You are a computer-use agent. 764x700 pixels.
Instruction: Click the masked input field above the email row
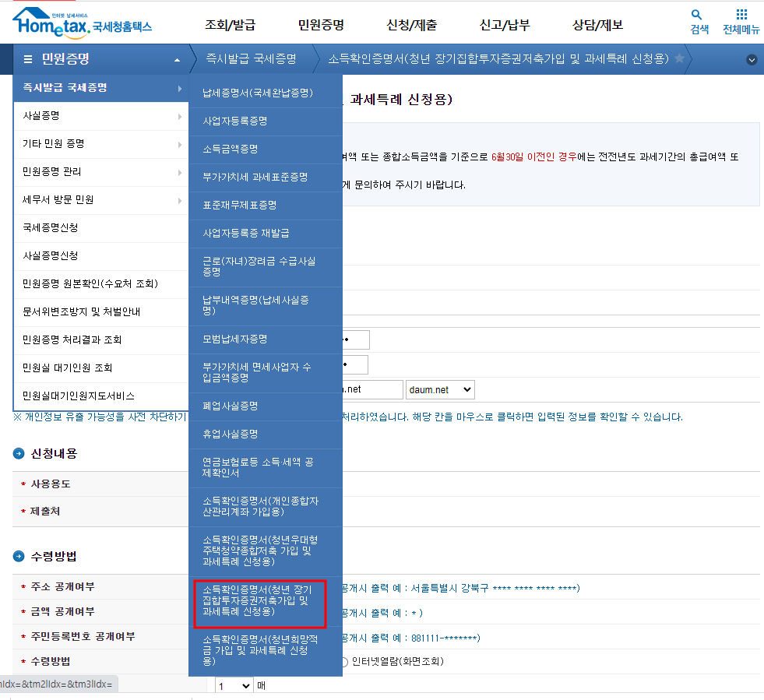point(355,365)
